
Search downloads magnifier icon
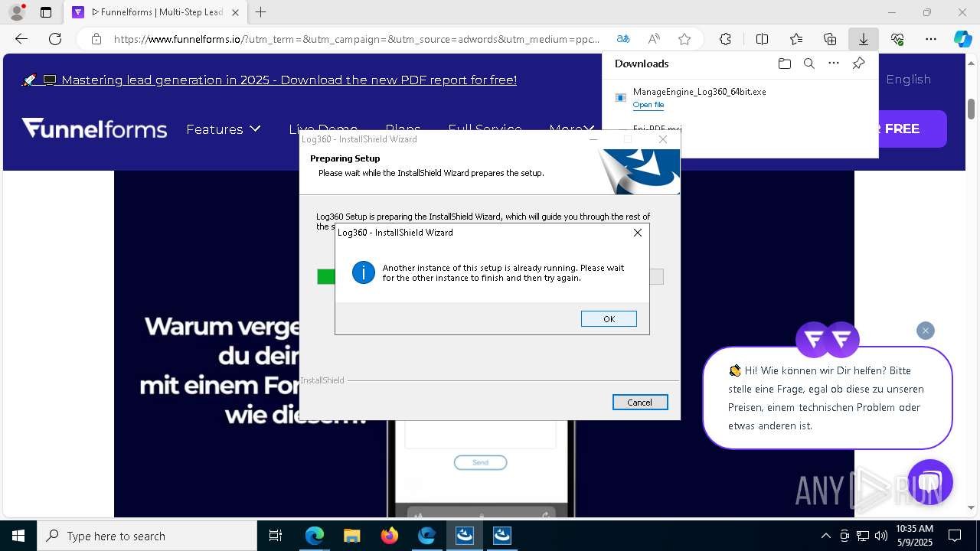click(808, 64)
